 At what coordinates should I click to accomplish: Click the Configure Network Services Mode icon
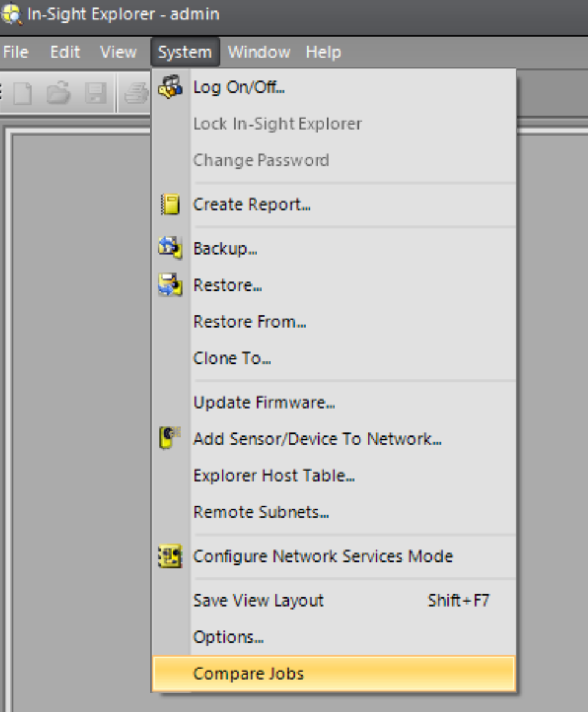pyautogui.click(x=170, y=556)
